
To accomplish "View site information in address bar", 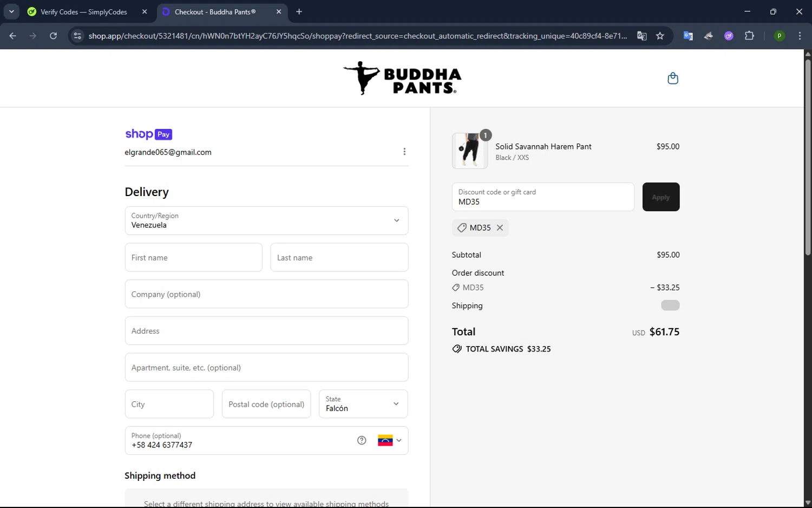I will point(77,36).
